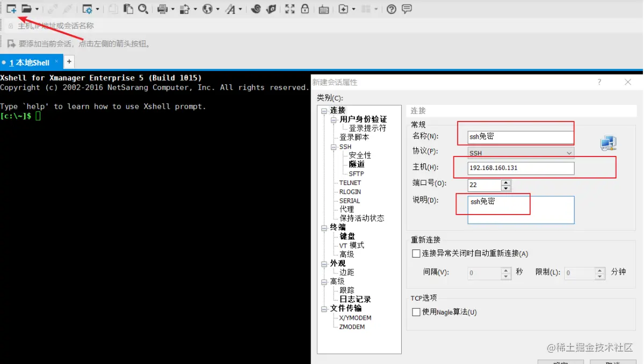Open the Properties icon dropdown arrow

(x=97, y=9)
